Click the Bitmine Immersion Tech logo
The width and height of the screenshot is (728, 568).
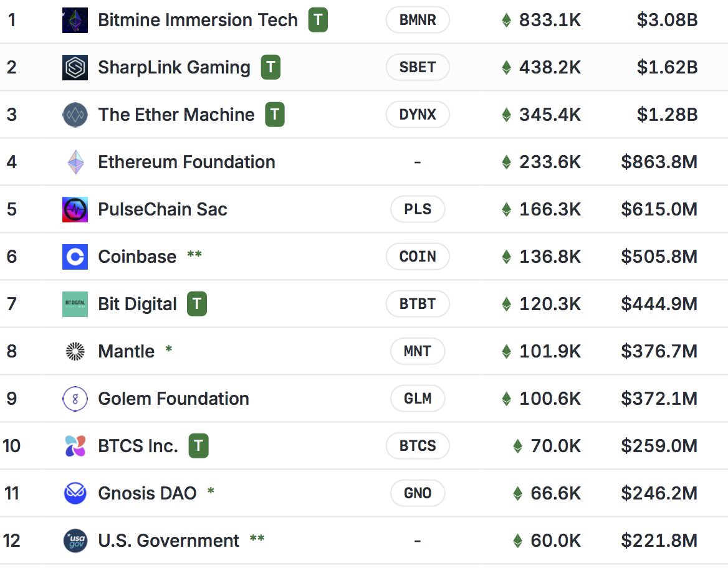(x=75, y=19)
